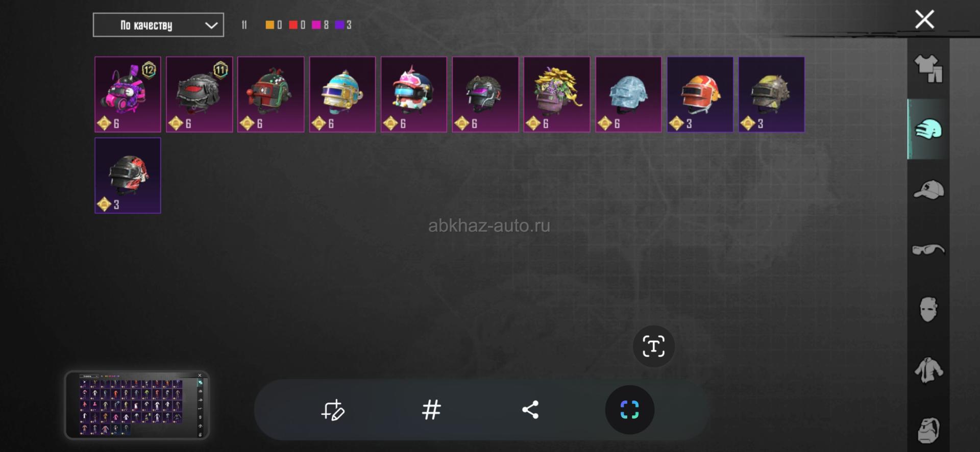The height and width of the screenshot is (452, 980).
Task: Choose the icy blue helmet skin
Action: coord(628,94)
